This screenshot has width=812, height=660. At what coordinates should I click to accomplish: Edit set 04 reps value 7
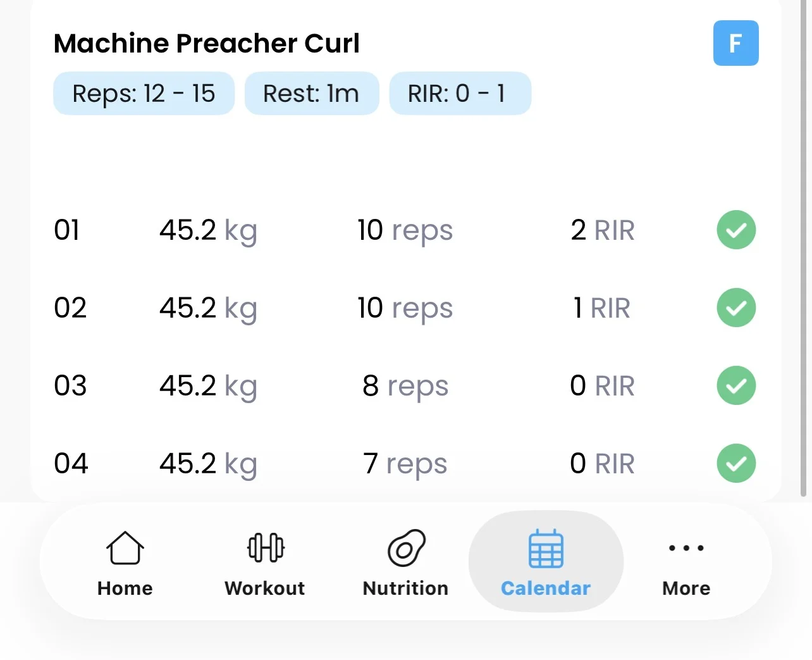tap(371, 463)
